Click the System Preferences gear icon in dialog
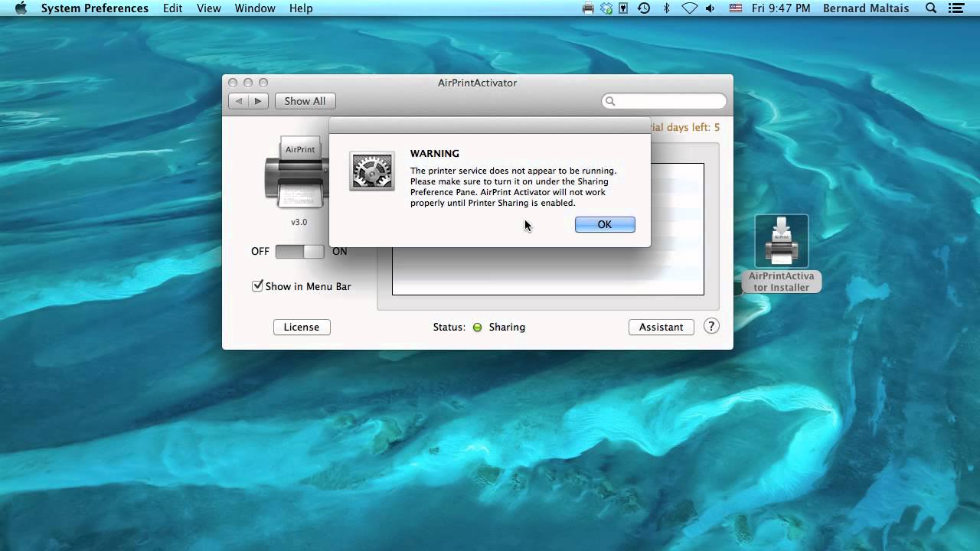 (x=372, y=171)
